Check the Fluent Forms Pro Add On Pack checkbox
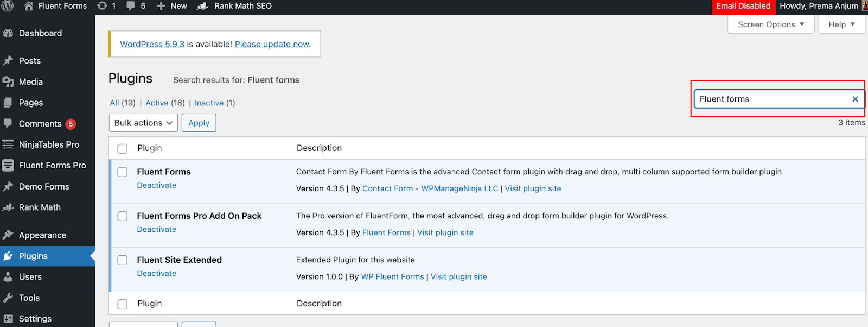868x327 pixels. tap(123, 216)
